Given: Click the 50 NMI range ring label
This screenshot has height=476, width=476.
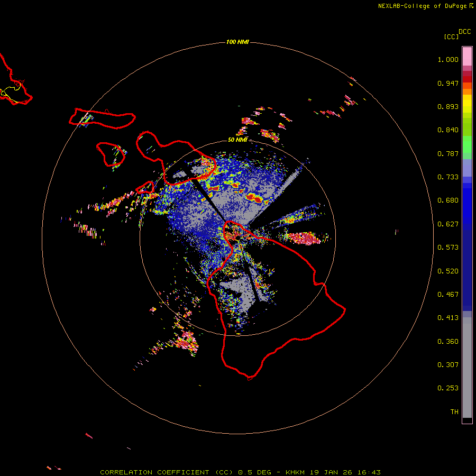Looking at the screenshot, I should tap(237, 140).
